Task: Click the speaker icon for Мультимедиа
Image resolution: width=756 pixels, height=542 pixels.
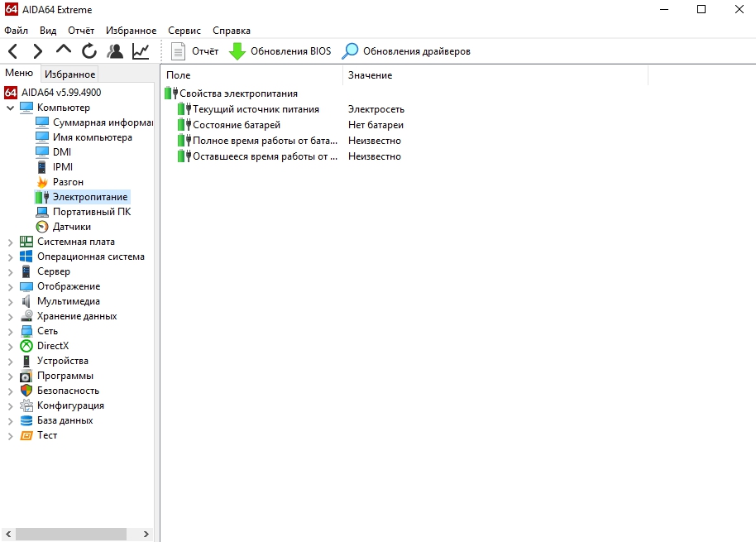Action: (x=26, y=301)
